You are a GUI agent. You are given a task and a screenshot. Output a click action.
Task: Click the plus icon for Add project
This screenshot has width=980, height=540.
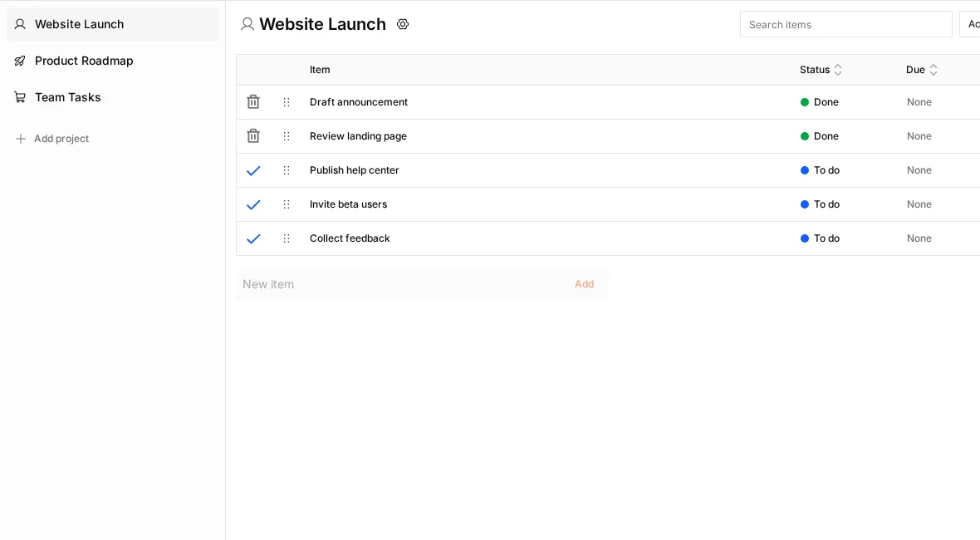tap(21, 139)
